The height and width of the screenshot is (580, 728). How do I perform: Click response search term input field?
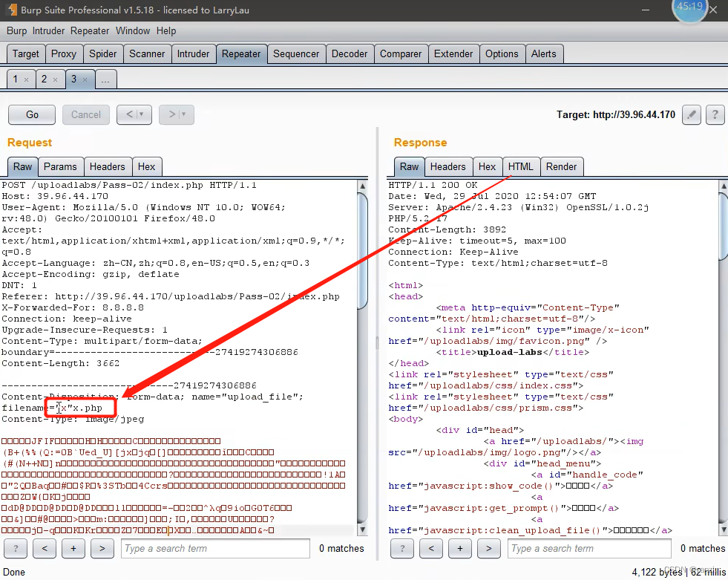[590, 548]
